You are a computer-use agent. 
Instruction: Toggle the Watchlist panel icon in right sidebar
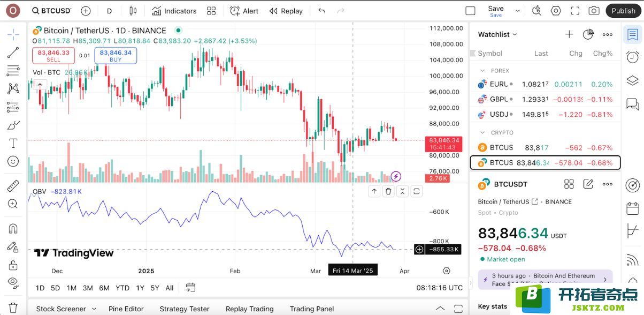633,35
